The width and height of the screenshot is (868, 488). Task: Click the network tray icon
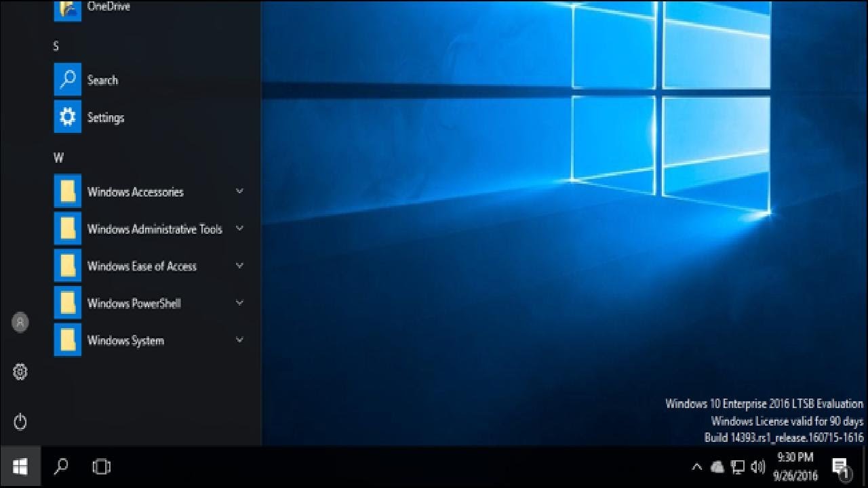[x=738, y=467]
